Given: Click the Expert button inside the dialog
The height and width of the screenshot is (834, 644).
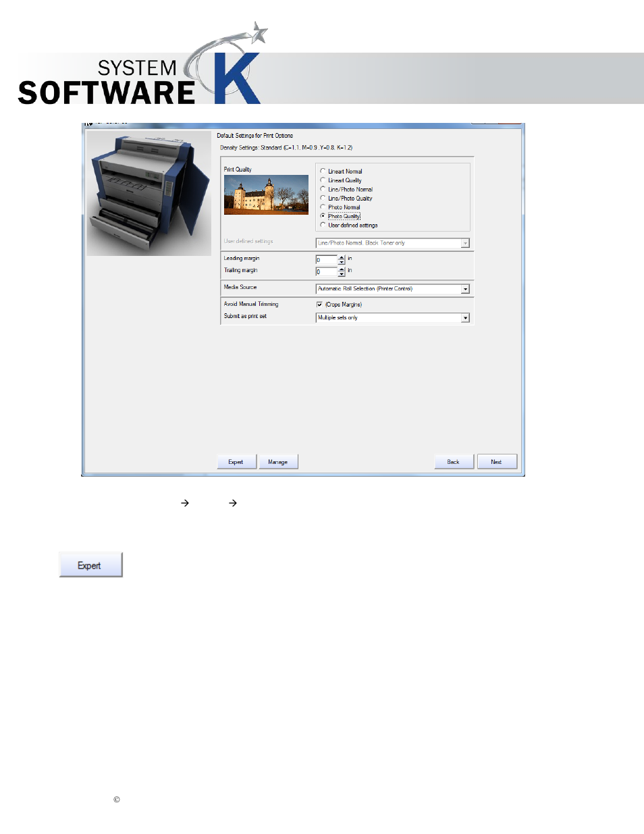Looking at the screenshot, I should pyautogui.click(x=236, y=462).
